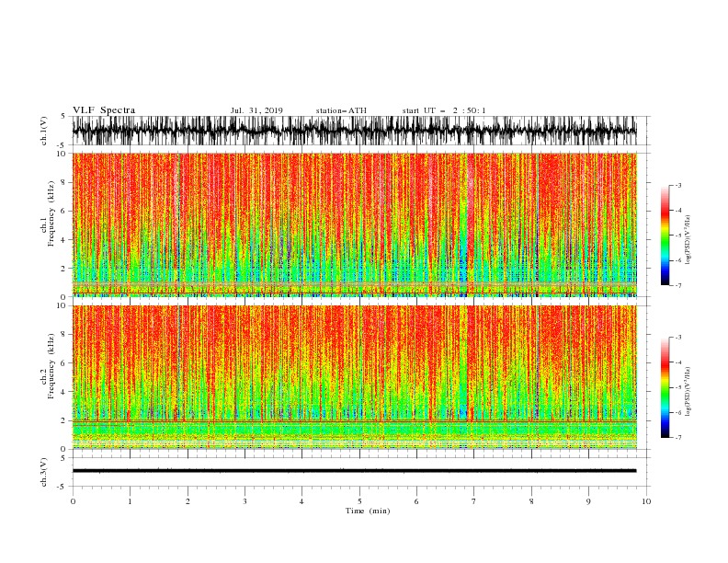Click the "Time (min)" axis title
Image resolution: width=728 pixels, height=563 pixels.
coord(368,511)
